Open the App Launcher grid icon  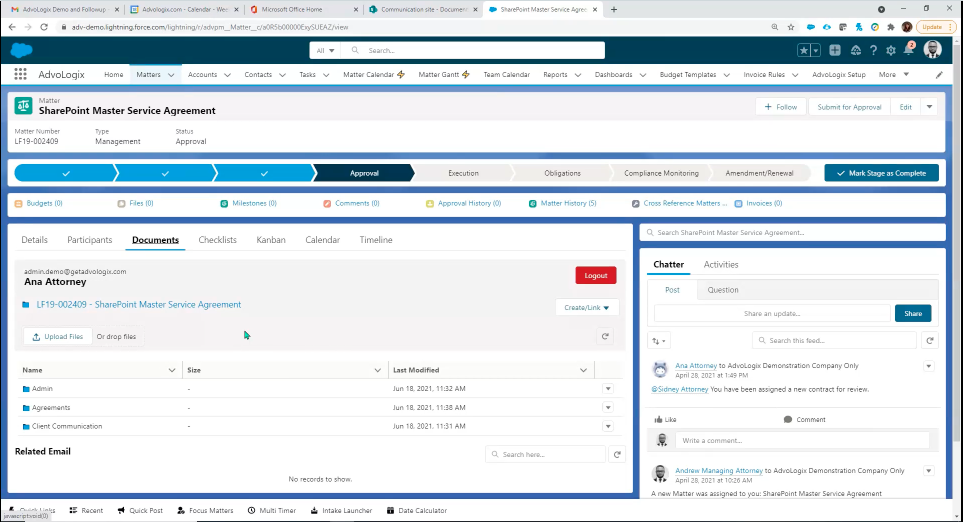[20, 74]
